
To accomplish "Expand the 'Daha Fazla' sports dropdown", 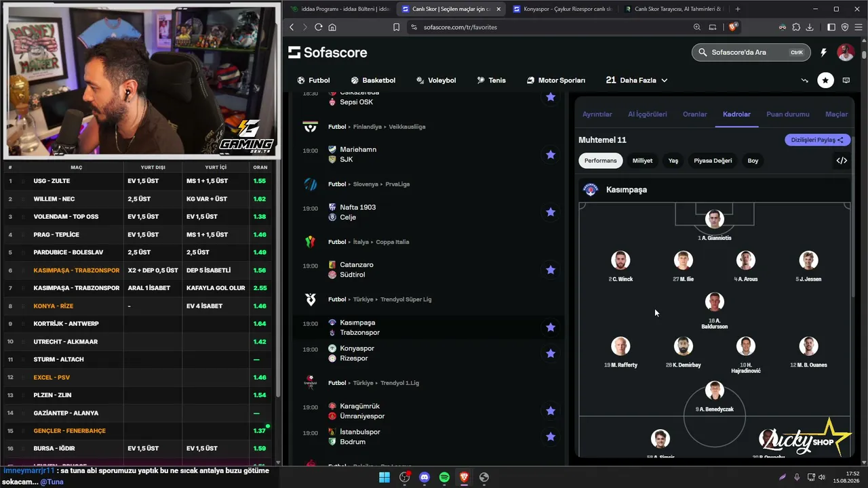I will pyautogui.click(x=637, y=80).
